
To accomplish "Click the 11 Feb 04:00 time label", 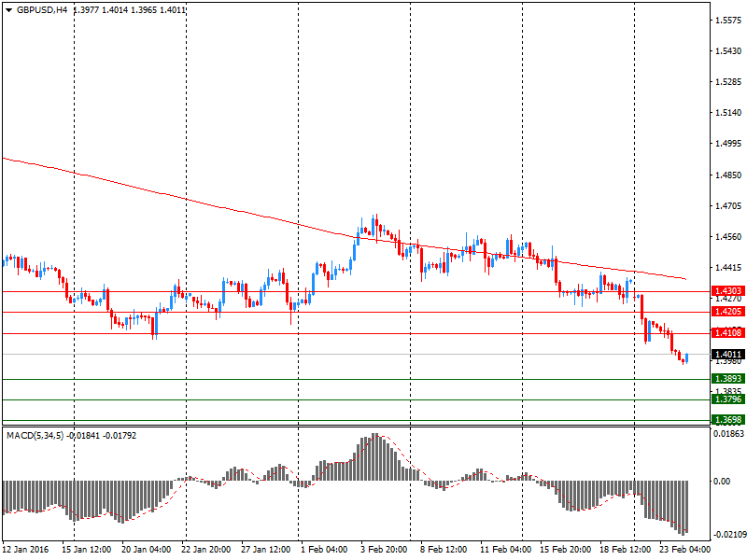I will [x=505, y=549].
